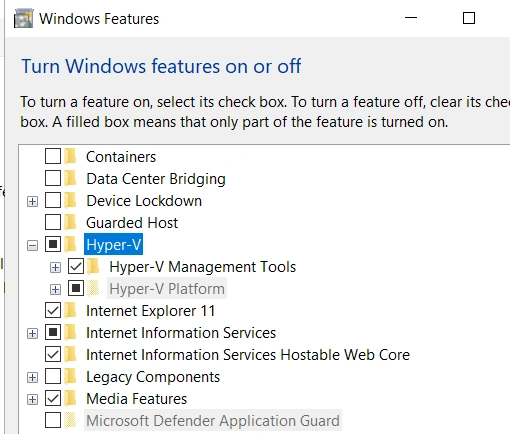The image size is (510, 434).
Task: Select Internet Information Services Hostable Web Core
Action: pyautogui.click(x=248, y=355)
